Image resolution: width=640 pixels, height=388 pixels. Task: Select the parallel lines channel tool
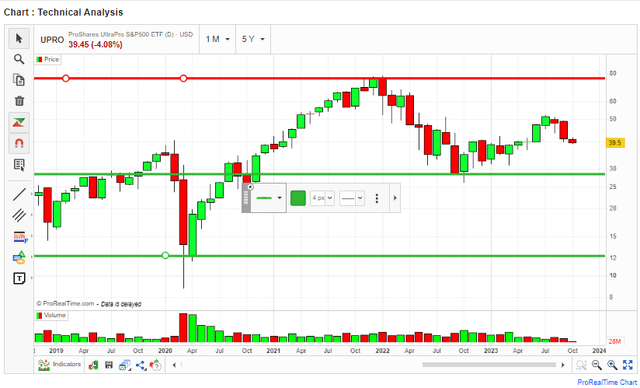tap(19, 215)
